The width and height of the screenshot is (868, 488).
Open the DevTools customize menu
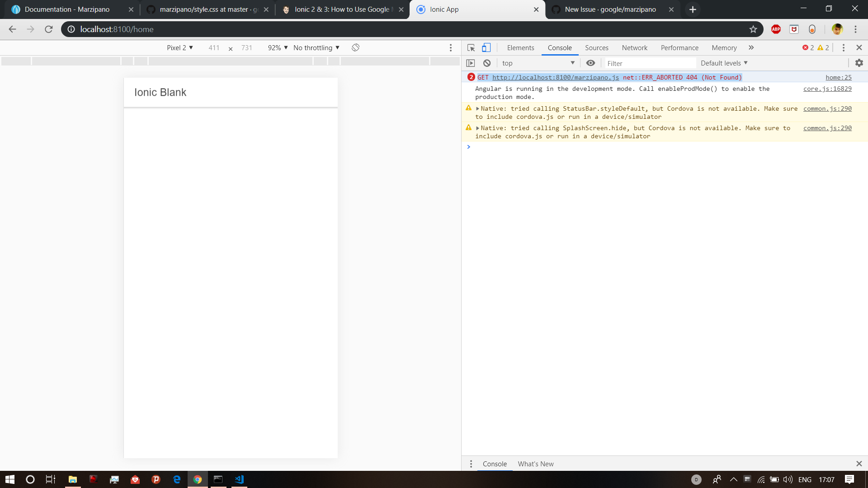coord(843,47)
